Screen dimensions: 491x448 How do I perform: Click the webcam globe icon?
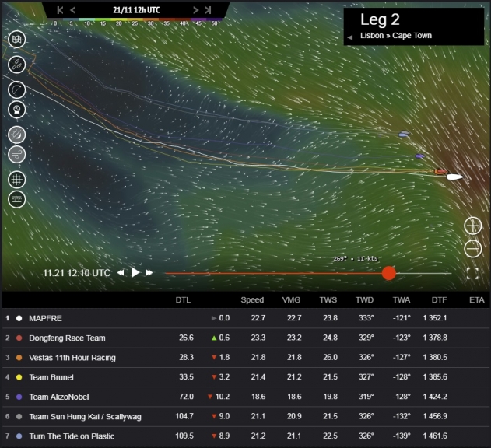pyautogui.click(x=16, y=110)
